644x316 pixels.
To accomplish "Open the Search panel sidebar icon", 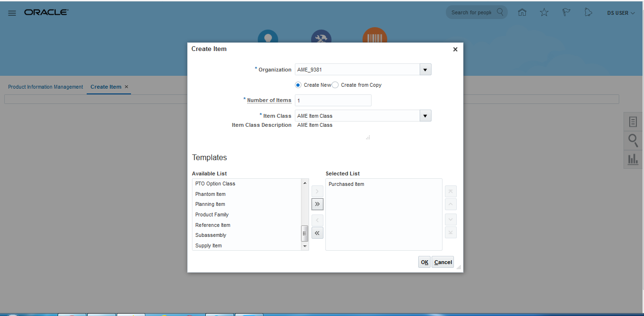I will (633, 141).
